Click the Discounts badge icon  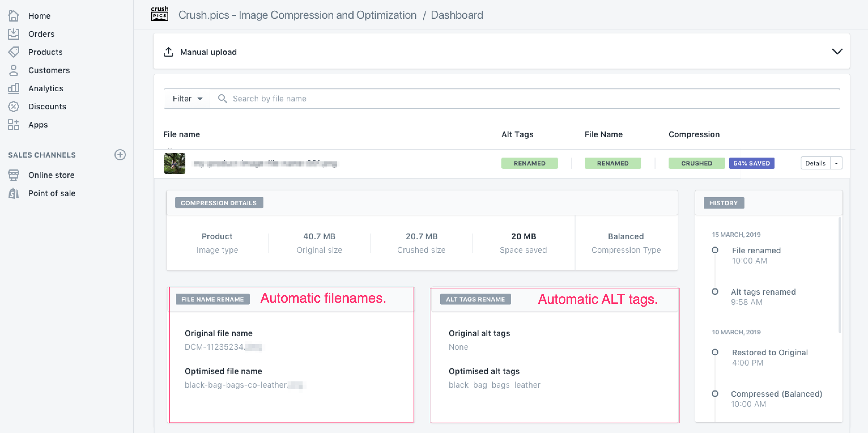(14, 107)
